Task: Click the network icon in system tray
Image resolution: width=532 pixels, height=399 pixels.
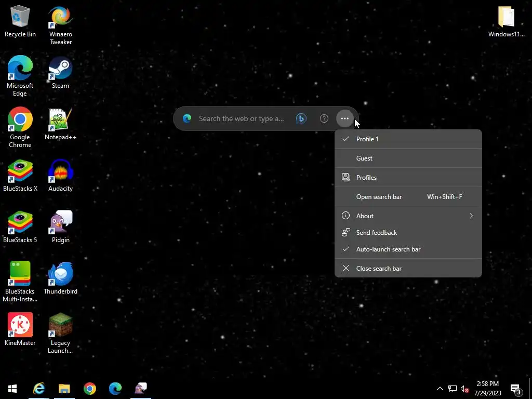Action: click(x=453, y=389)
